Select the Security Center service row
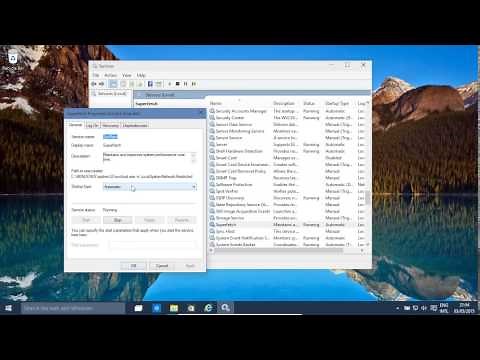The height and width of the screenshot is (360, 480). [x=287, y=118]
